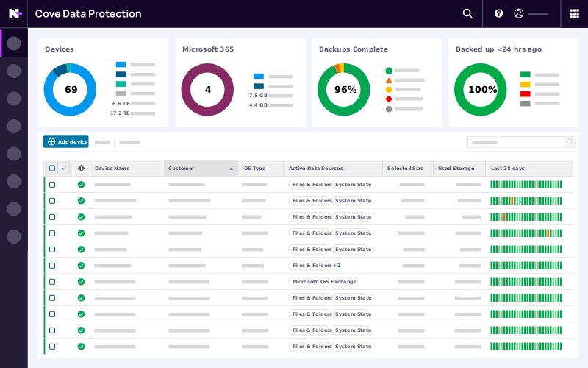Click the yellow circle legend icon in Backups Complete
The width and height of the screenshot is (588, 368).
(x=389, y=90)
